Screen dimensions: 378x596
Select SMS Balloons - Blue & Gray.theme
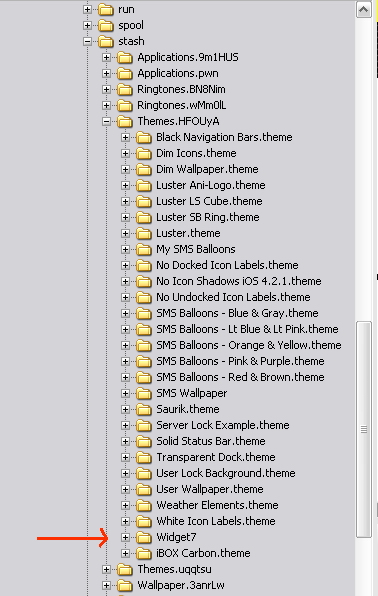click(x=237, y=313)
